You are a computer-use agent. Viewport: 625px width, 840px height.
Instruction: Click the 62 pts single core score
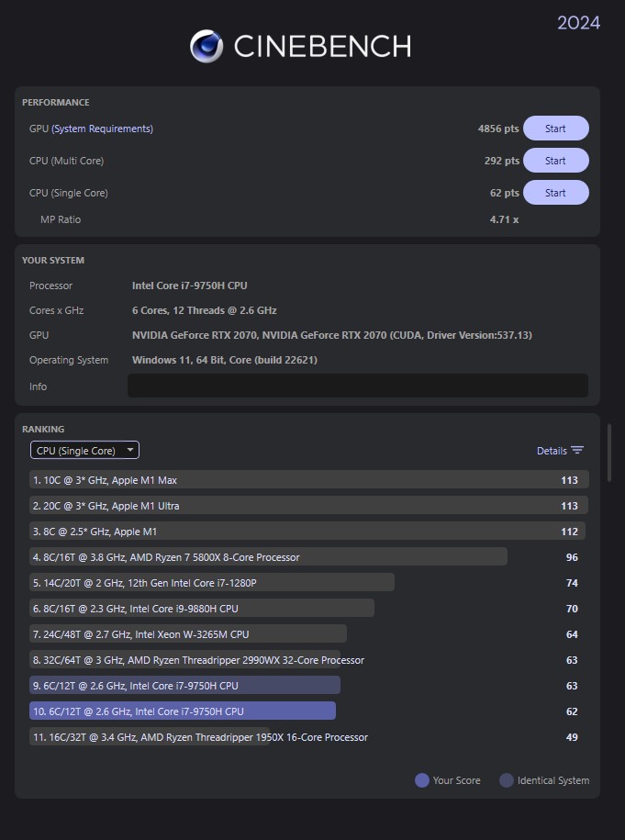point(505,193)
